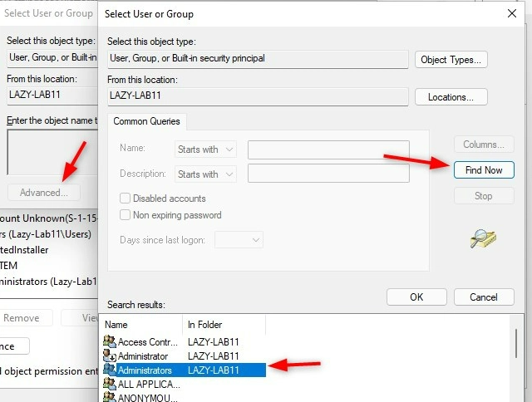Sort results by In Folder column header
Viewport: 532px width, 402px height.
pos(224,325)
